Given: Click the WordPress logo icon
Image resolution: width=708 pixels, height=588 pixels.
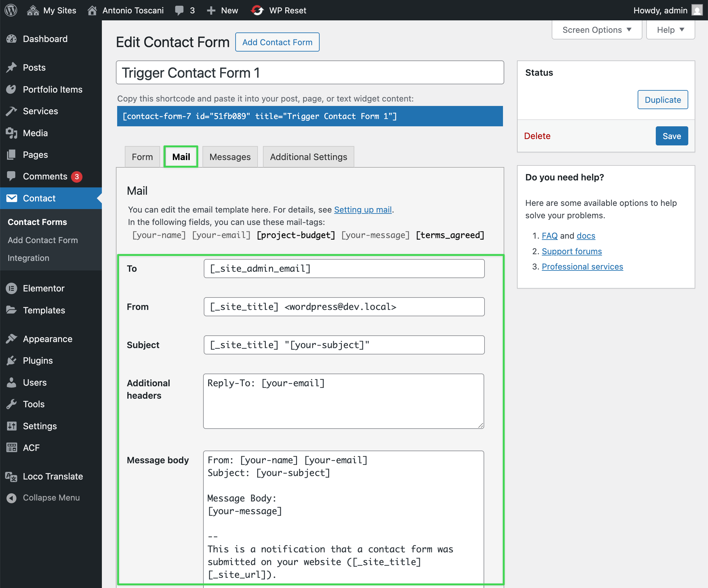Looking at the screenshot, I should click(x=11, y=10).
